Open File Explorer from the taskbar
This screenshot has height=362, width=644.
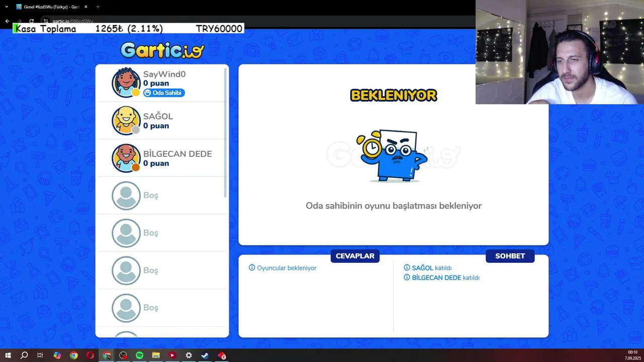click(156, 355)
